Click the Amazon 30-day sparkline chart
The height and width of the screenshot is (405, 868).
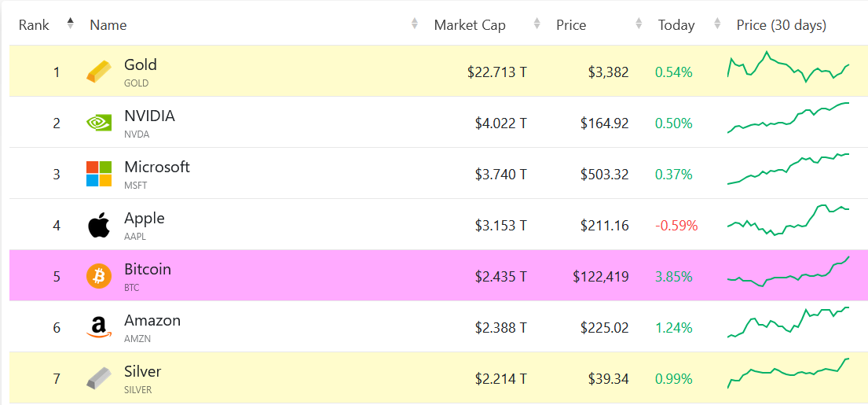[789, 322]
